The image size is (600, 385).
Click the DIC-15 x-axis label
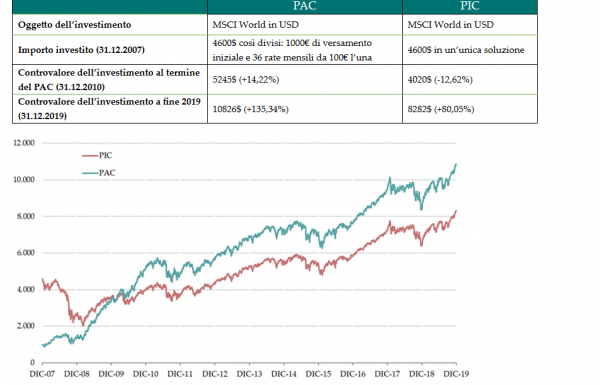coord(318,374)
